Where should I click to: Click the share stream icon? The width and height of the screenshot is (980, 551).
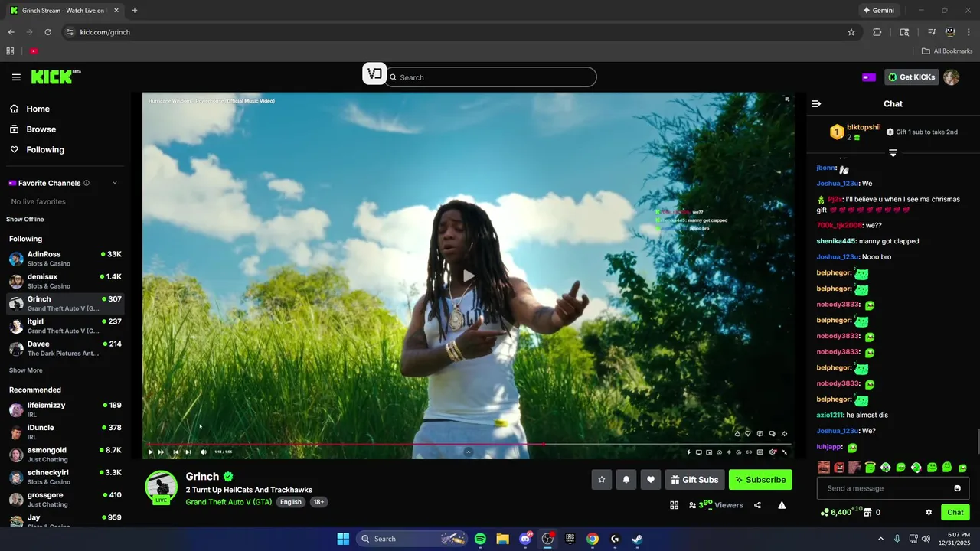pyautogui.click(x=757, y=505)
